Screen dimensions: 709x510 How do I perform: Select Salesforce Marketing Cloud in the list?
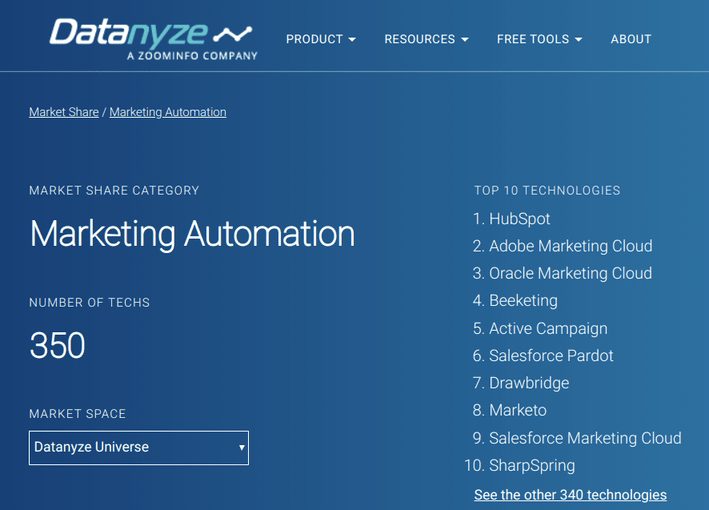pyautogui.click(x=585, y=438)
